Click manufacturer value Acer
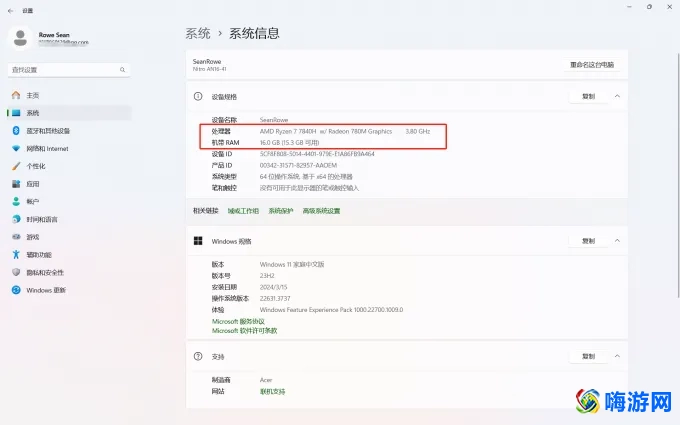This screenshot has width=680, height=425. coord(266,380)
